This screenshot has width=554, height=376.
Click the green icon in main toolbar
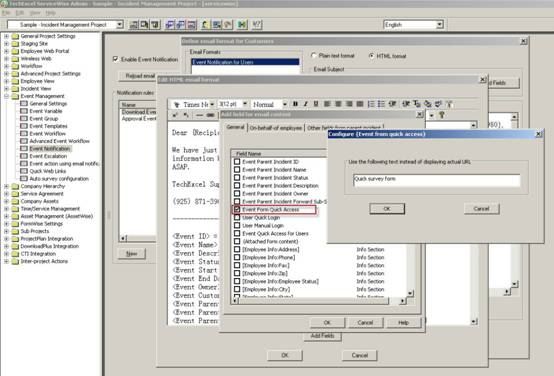point(242,24)
